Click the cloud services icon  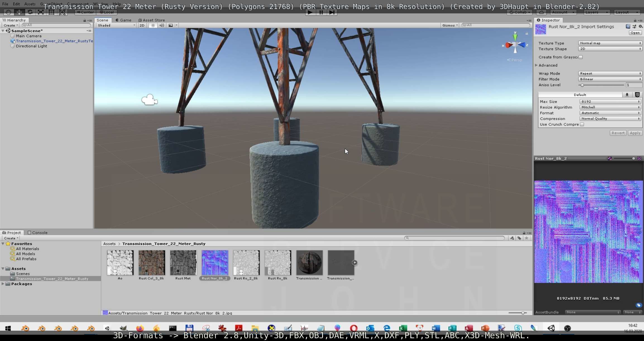pyautogui.click(x=541, y=12)
